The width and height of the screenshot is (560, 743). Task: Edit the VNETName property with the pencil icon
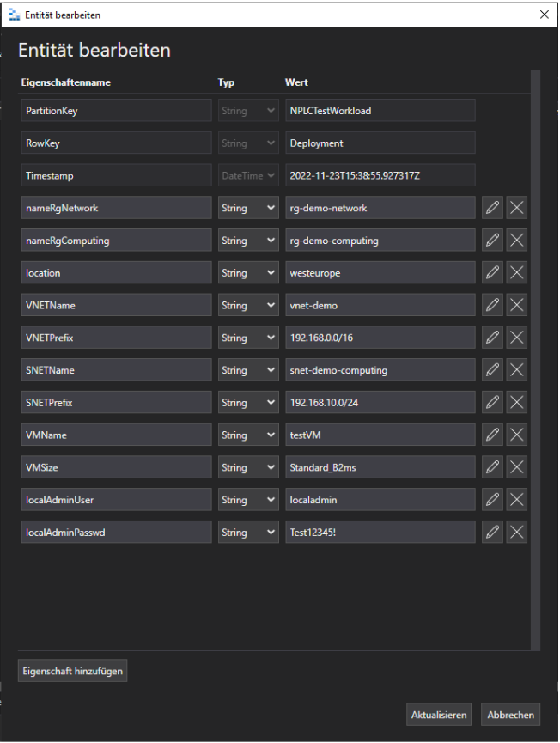coord(492,304)
